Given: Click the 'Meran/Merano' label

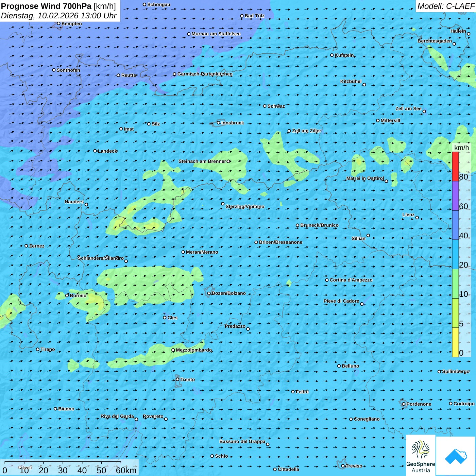Looking at the screenshot, I should pos(202,252).
